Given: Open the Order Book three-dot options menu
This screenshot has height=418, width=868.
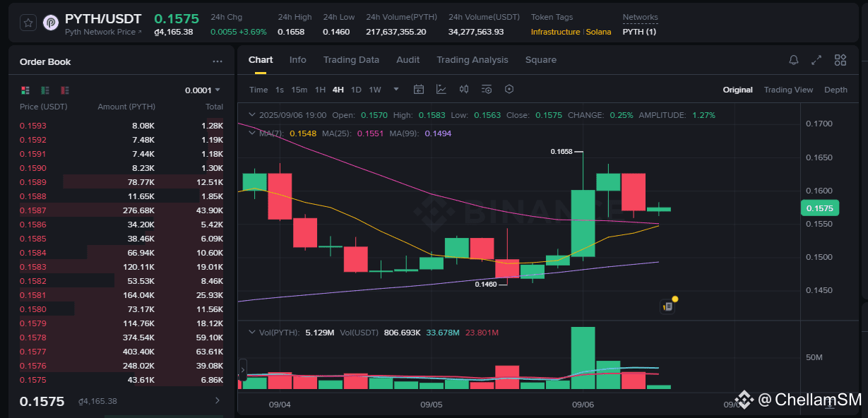Looking at the screenshot, I should point(218,61).
